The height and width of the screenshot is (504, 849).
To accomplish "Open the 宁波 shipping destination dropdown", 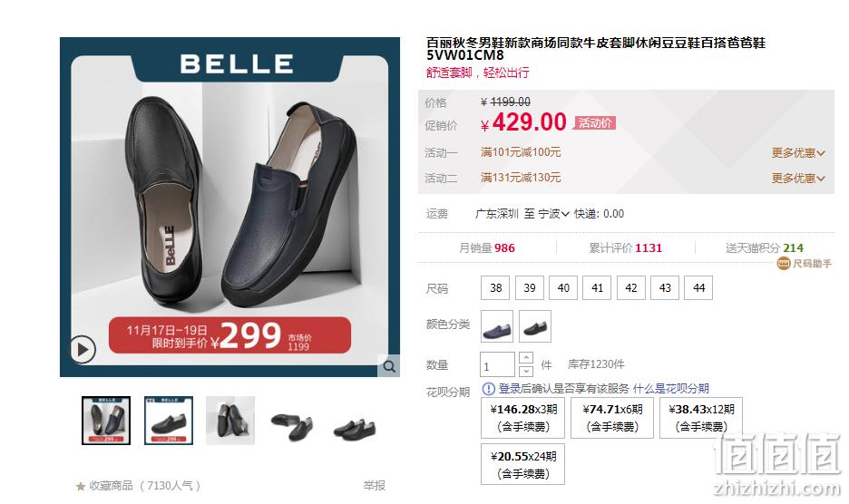I will (553, 214).
